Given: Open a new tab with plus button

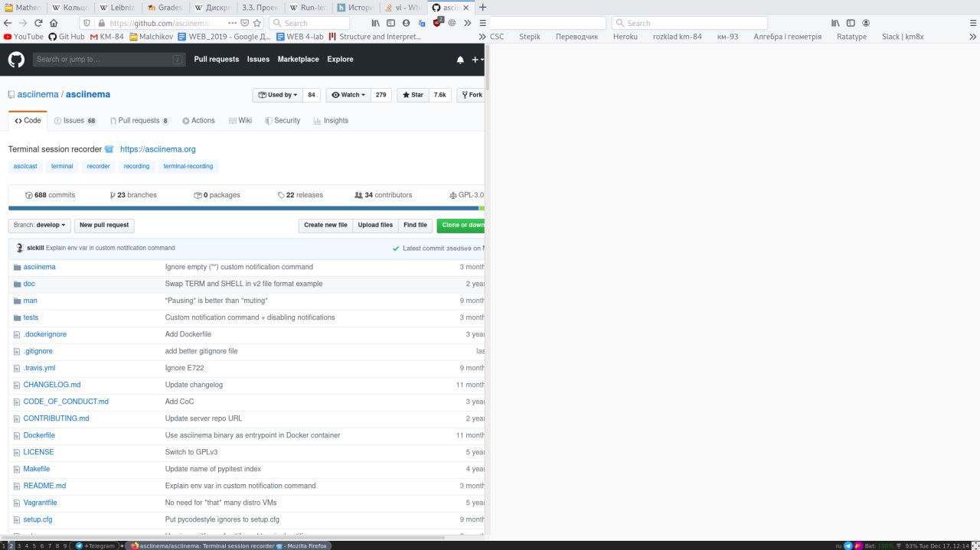Looking at the screenshot, I should tap(482, 7).
